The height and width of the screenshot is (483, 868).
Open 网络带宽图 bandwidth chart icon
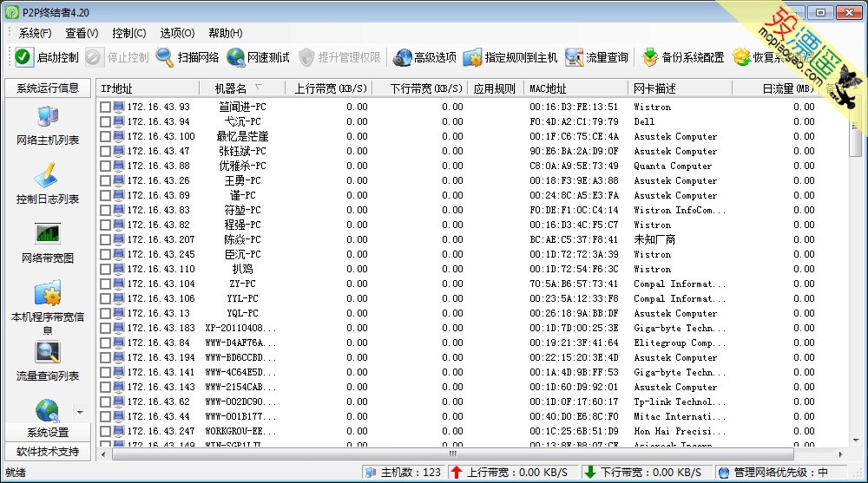tap(48, 233)
